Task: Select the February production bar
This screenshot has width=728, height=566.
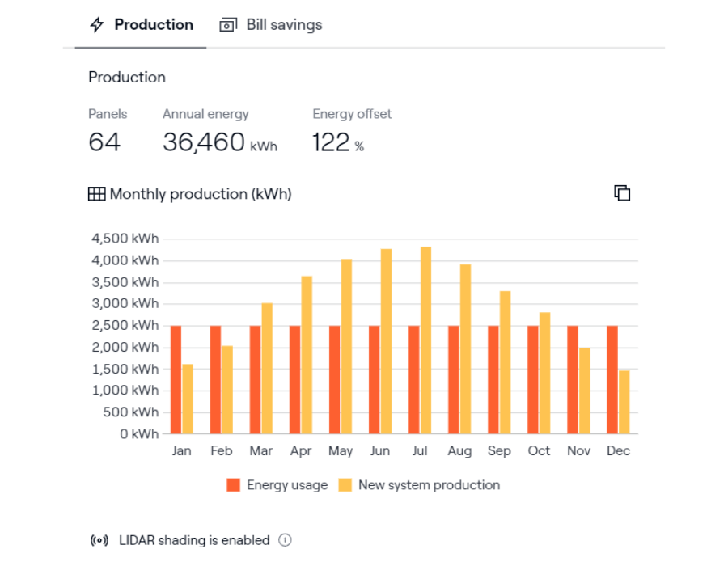Action: pos(227,391)
